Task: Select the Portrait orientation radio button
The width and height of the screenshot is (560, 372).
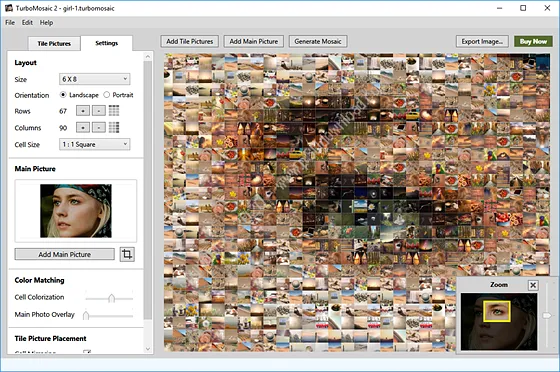Action: tap(106, 95)
